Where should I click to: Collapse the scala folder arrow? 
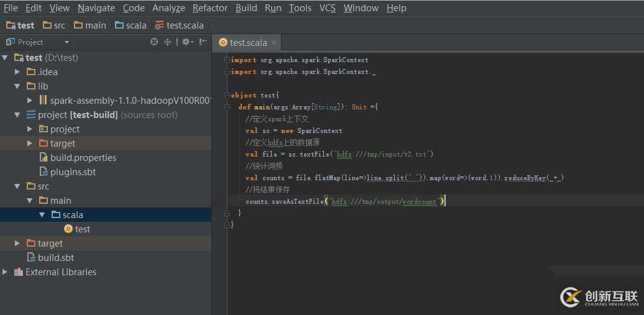(x=42, y=215)
